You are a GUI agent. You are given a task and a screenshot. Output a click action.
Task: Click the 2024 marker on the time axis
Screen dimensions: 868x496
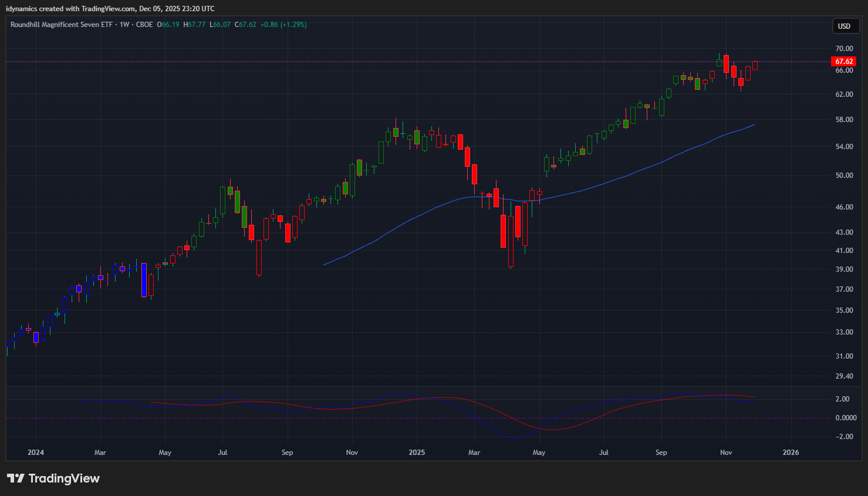(36, 453)
